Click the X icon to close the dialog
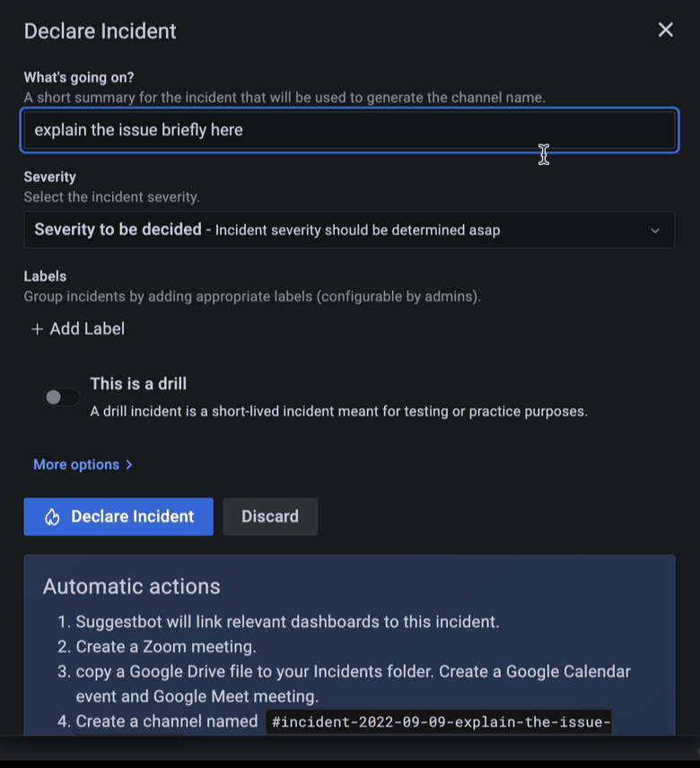 pyautogui.click(x=665, y=30)
